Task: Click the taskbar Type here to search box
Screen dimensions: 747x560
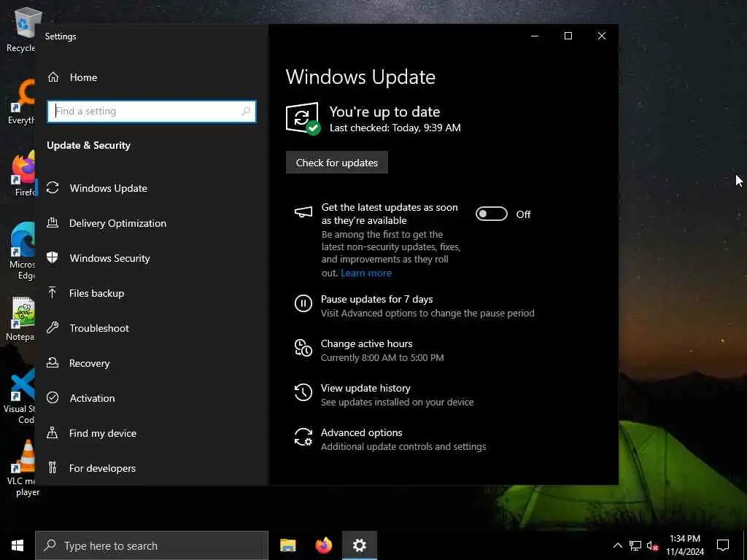Action: coord(152,545)
